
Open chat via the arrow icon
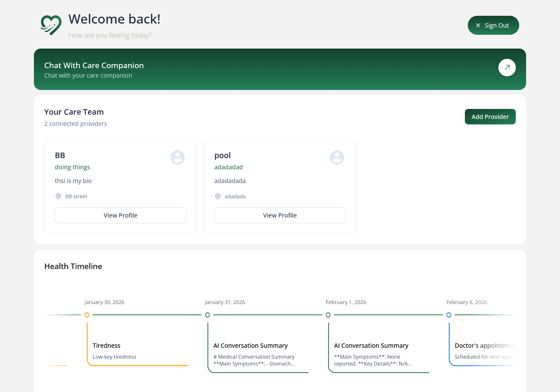click(x=507, y=68)
